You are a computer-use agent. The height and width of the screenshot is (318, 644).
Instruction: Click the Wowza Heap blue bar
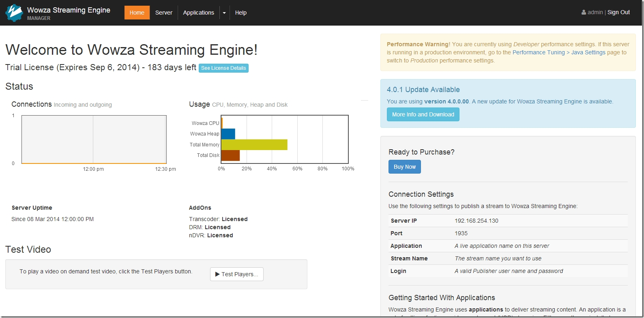click(228, 134)
